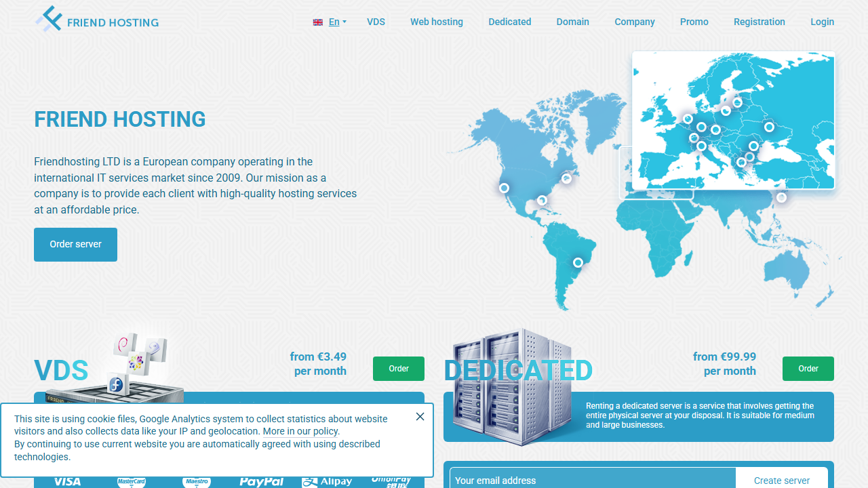
Task: Open the Web hosting menu
Action: coord(437,22)
